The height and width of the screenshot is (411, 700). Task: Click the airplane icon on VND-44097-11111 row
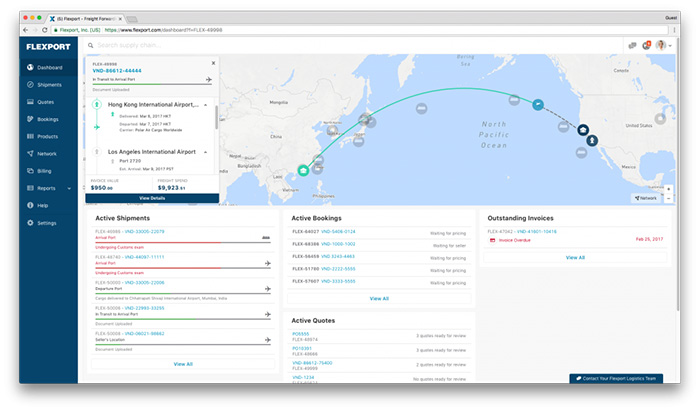267,263
